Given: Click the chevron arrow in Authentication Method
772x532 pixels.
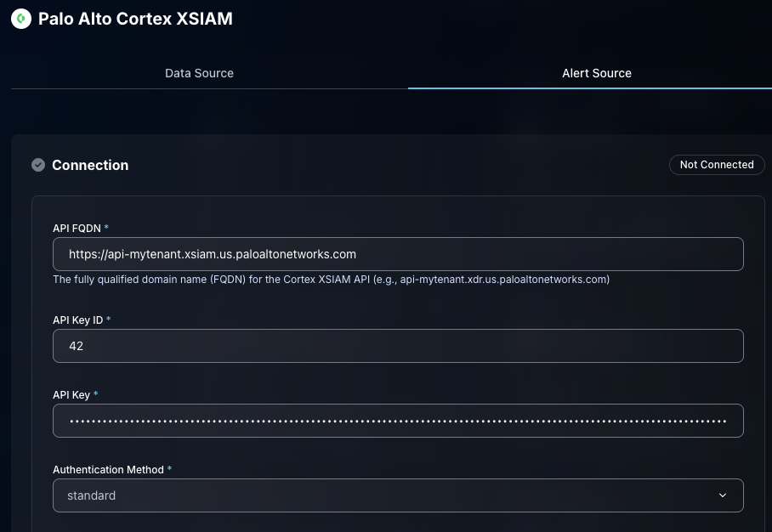Looking at the screenshot, I should (723, 495).
